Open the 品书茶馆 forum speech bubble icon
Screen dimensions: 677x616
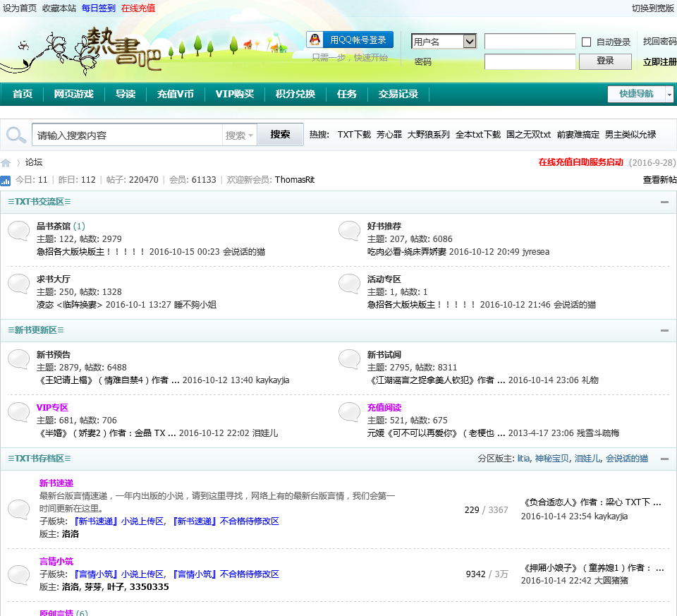click(x=18, y=231)
